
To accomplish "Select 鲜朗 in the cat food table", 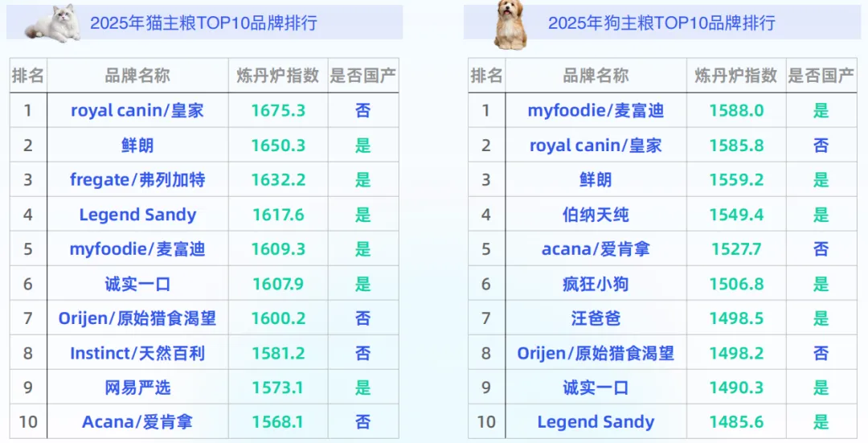I will point(137,145).
